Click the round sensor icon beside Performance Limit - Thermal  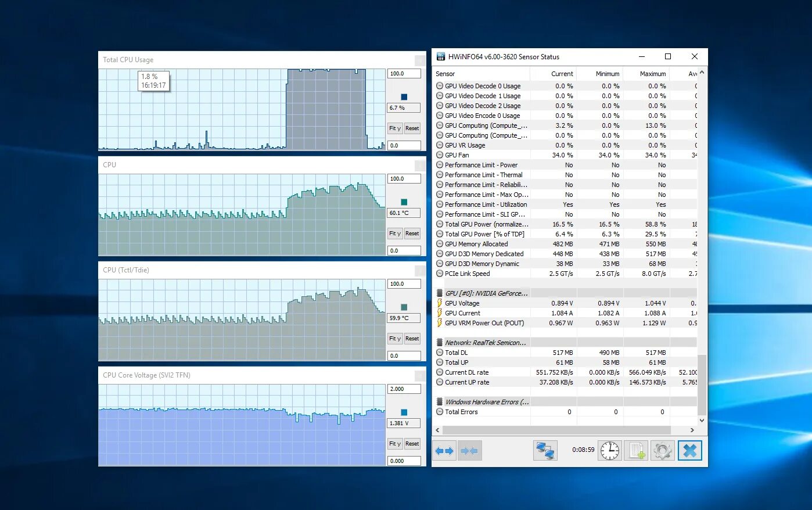tap(440, 175)
